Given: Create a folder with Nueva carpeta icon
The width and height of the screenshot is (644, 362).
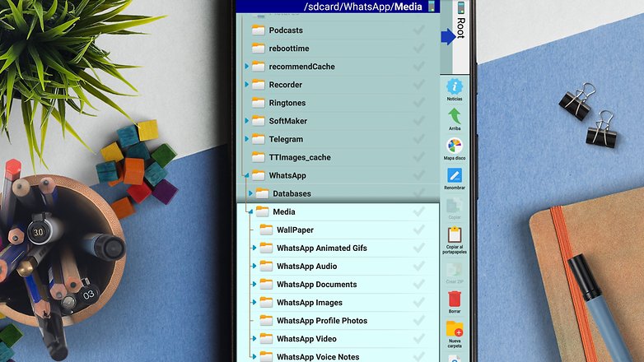Looking at the screenshot, I should (x=455, y=329).
